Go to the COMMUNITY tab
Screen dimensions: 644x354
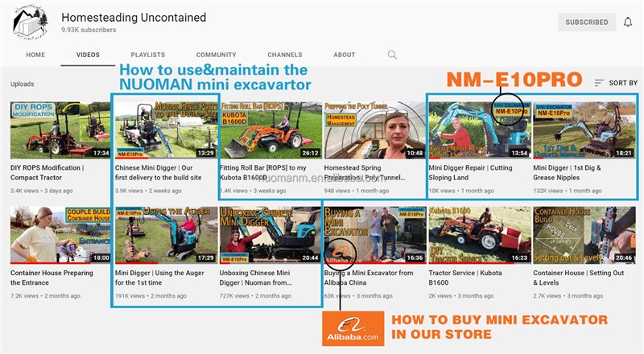(216, 55)
